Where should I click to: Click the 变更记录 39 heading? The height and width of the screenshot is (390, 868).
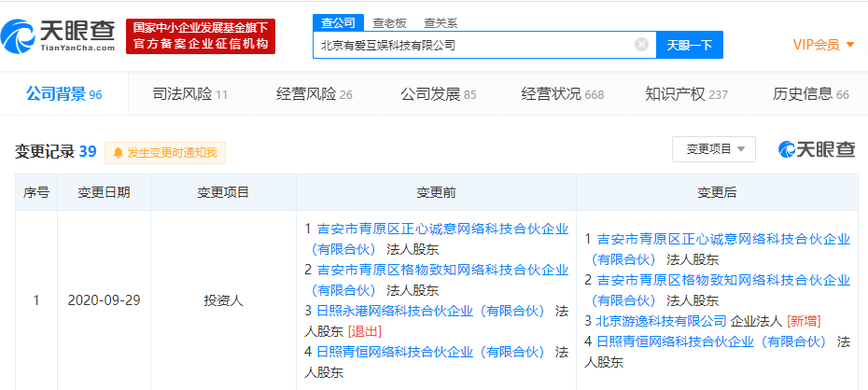[55, 151]
